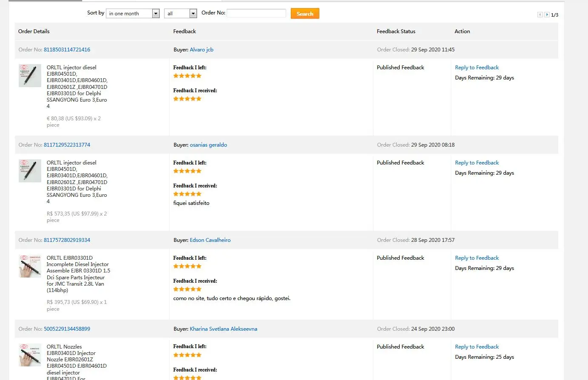Open buyer Edson Cavalheiro's profile
The height and width of the screenshot is (380, 588).
pyautogui.click(x=210, y=240)
